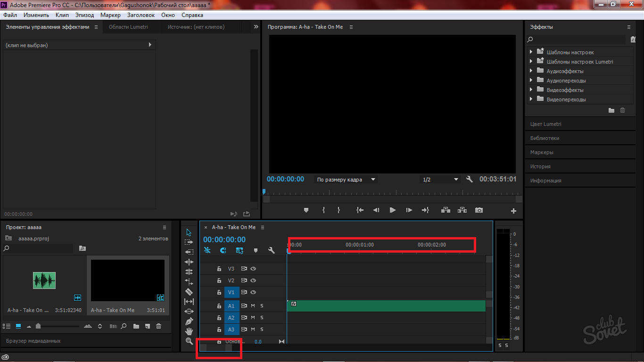The image size is (644, 362).
Task: Add marker in timeline panel
Action: (x=256, y=250)
